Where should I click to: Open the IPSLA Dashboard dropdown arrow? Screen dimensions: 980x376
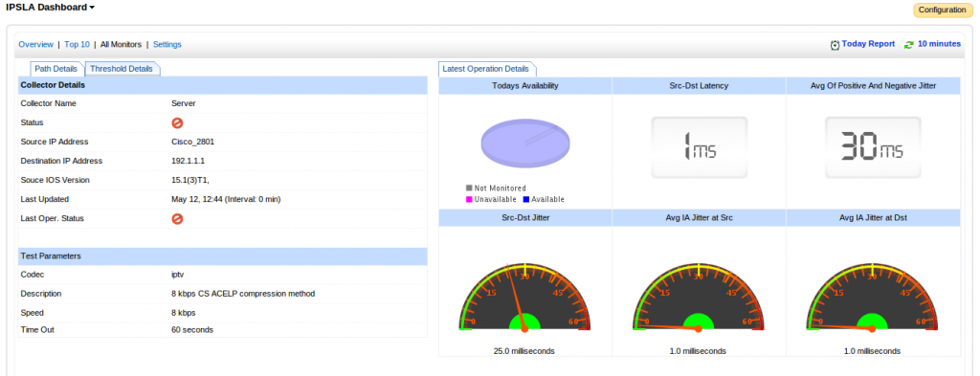(x=92, y=8)
